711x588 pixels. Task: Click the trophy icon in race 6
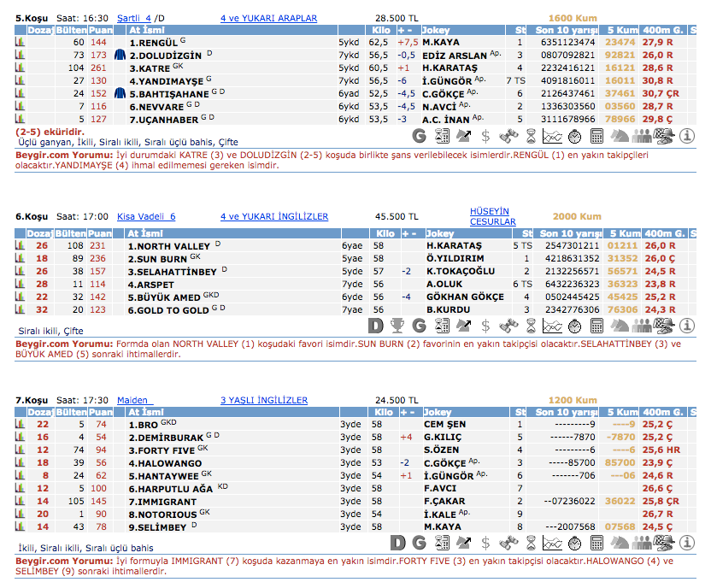point(397,326)
